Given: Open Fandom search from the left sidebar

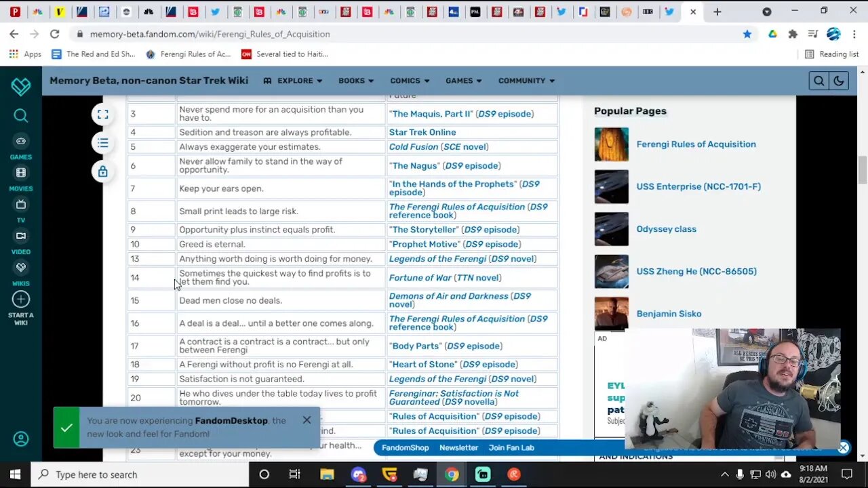Looking at the screenshot, I should [x=21, y=116].
